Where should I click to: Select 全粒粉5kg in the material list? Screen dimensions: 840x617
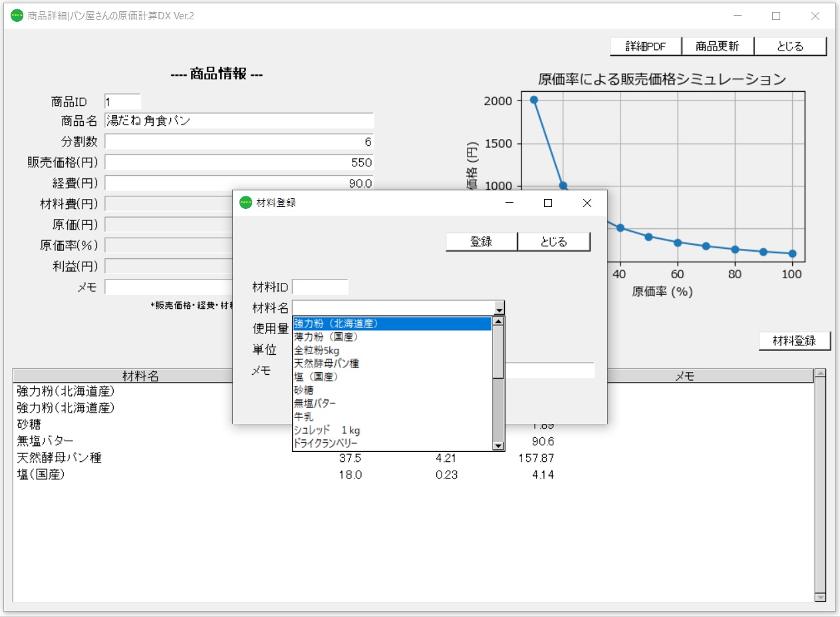point(317,351)
